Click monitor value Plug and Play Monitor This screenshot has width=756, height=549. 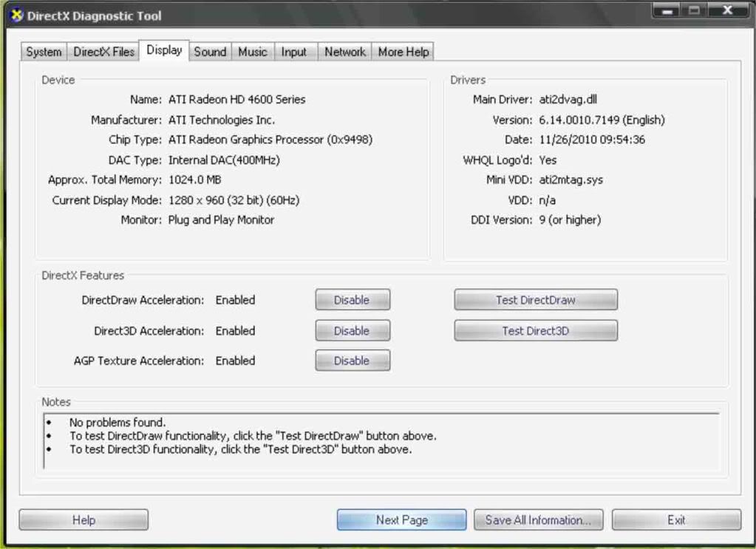click(x=221, y=219)
